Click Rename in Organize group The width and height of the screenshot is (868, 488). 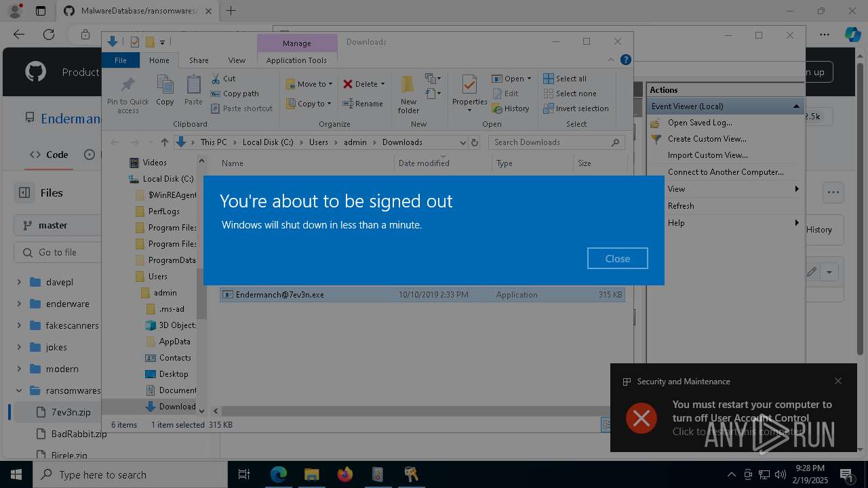tap(363, 104)
